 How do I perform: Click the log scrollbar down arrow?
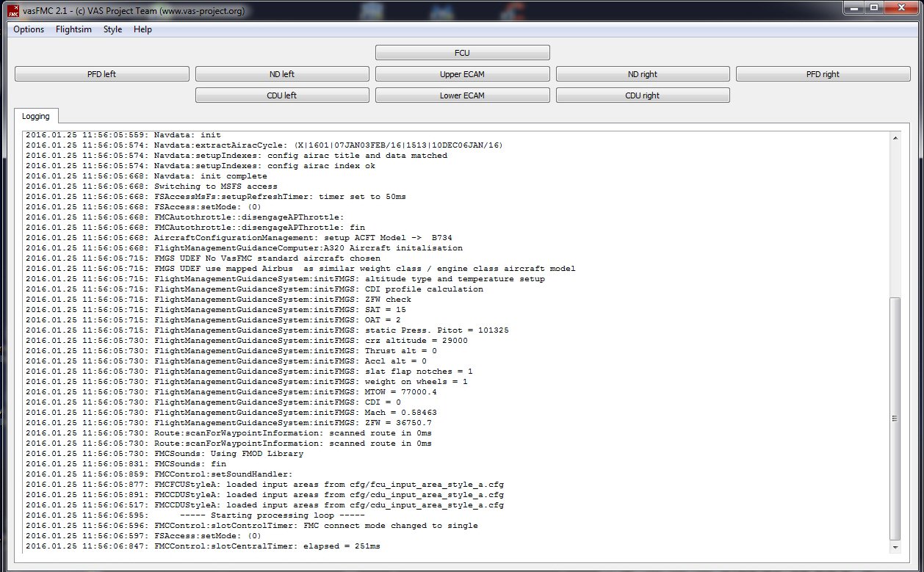pos(895,547)
